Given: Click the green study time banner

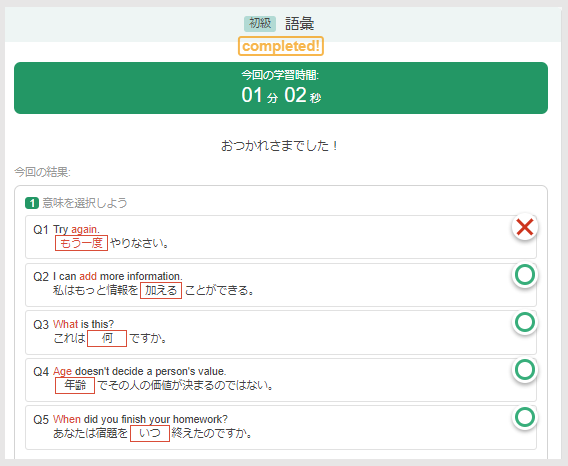Looking at the screenshot, I should click(281, 88).
